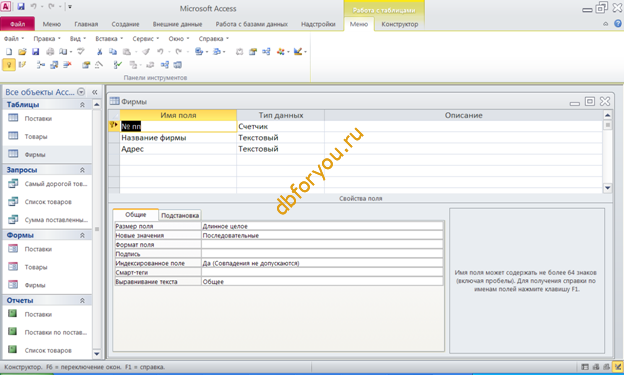Click the table grid scroll down arrow
Viewport: 624px width, 375px height.
(x=607, y=188)
